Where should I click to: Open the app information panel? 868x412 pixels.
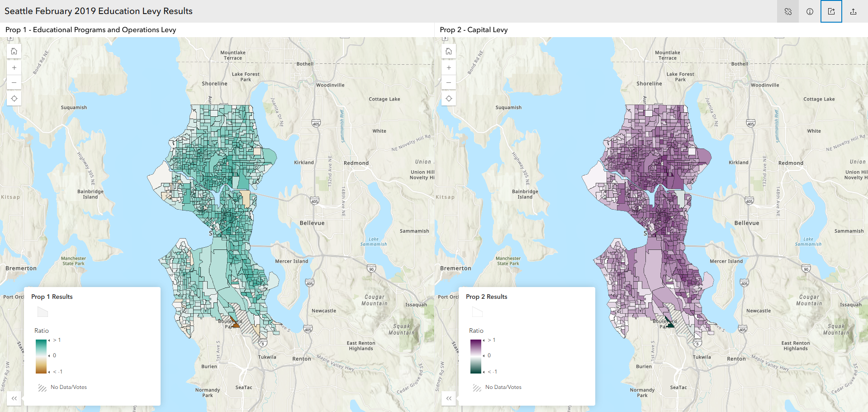pos(810,11)
